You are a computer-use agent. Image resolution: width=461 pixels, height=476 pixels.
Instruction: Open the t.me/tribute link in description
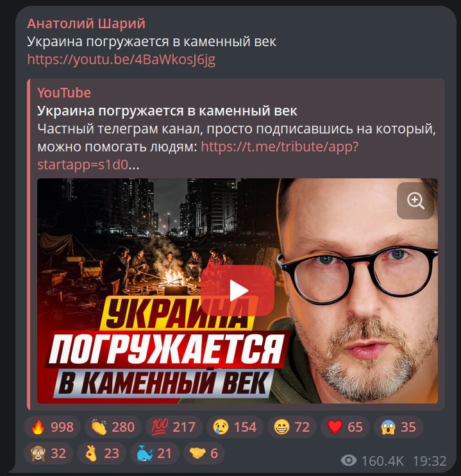pyautogui.click(x=198, y=156)
